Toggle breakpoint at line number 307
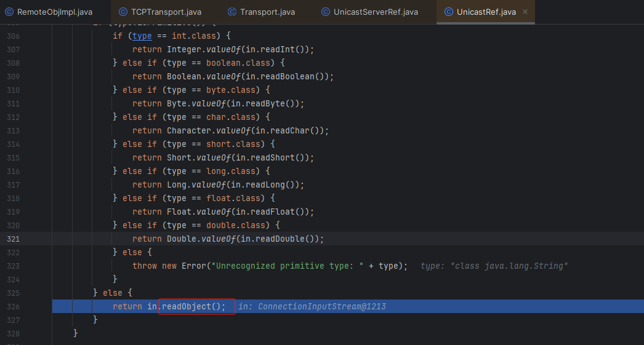The height and width of the screenshot is (345, 644). click(14, 49)
